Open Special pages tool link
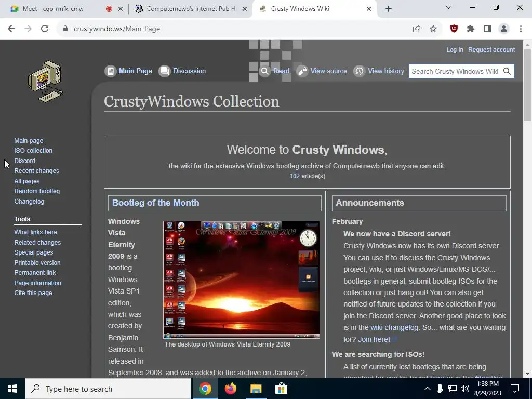Viewport: 532px width, 399px height. pyautogui.click(x=34, y=252)
